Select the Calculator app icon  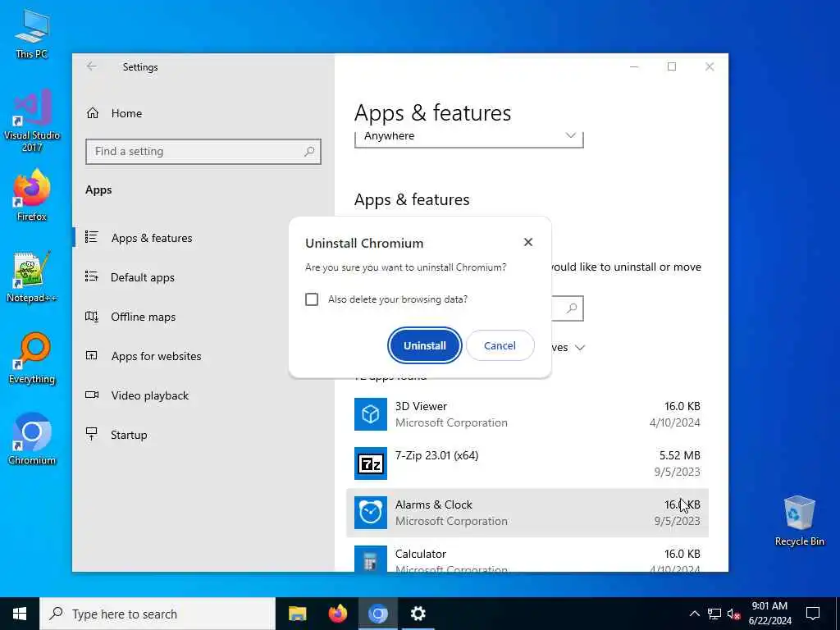coord(371,559)
